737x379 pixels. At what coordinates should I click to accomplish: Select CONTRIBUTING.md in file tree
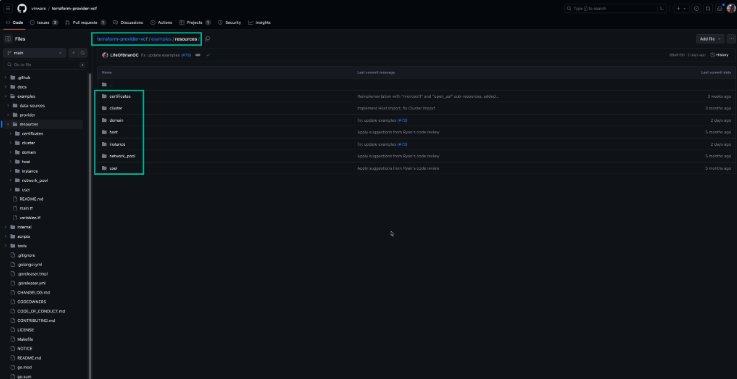click(x=36, y=321)
